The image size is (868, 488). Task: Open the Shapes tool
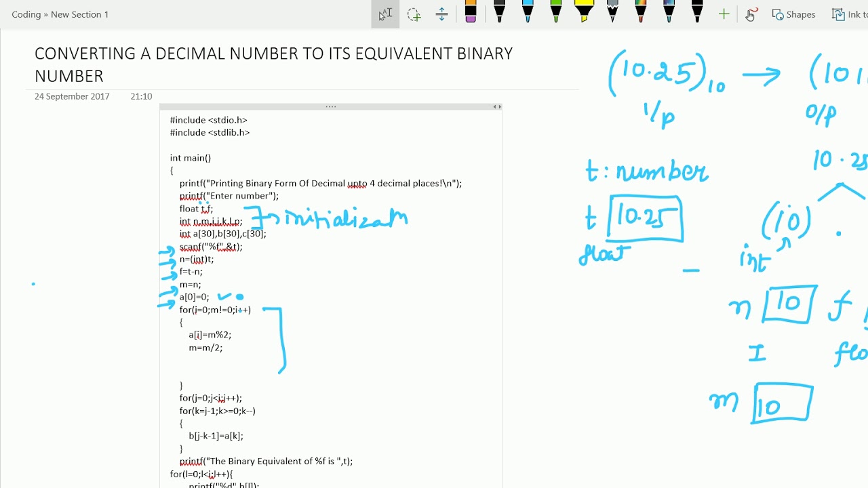click(794, 14)
